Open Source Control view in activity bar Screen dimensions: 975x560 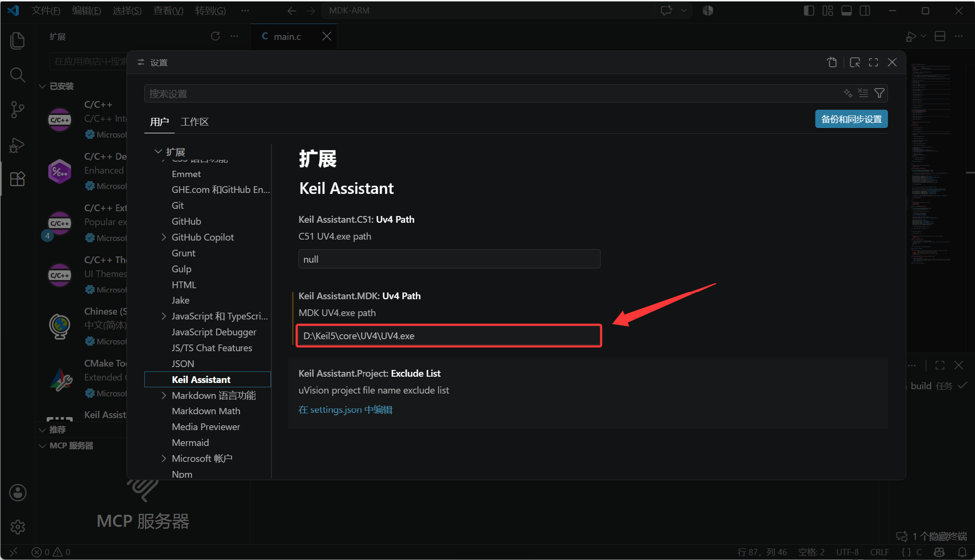coord(17,110)
